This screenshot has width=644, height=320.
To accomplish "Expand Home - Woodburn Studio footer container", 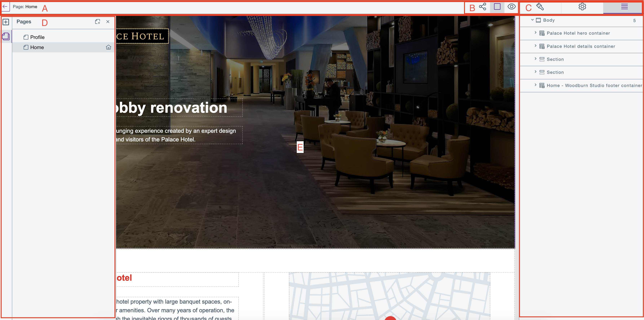I will [x=536, y=85].
